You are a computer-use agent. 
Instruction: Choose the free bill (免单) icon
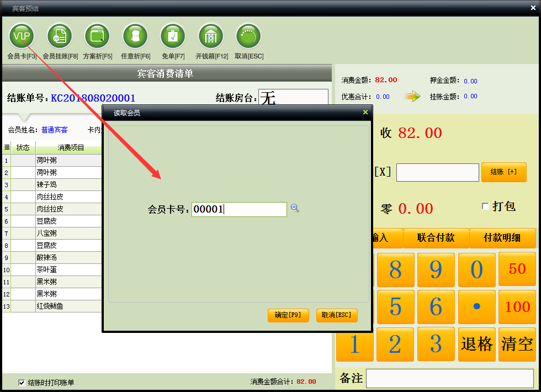pyautogui.click(x=173, y=36)
